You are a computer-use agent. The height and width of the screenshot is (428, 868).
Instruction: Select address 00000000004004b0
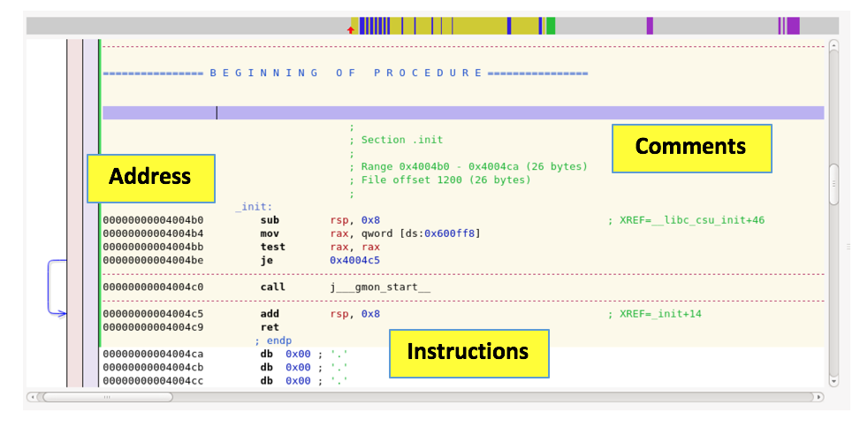pyautogui.click(x=153, y=220)
